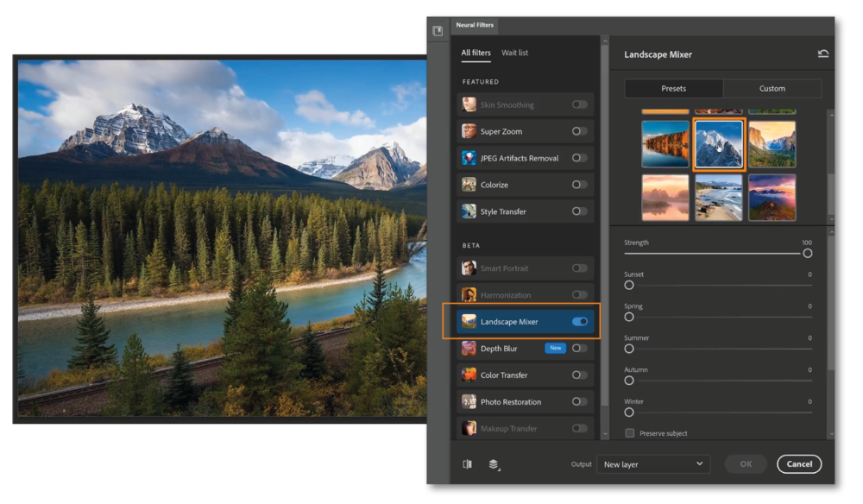Click the JPEG Artifacts Removal icon

pyautogui.click(x=469, y=158)
